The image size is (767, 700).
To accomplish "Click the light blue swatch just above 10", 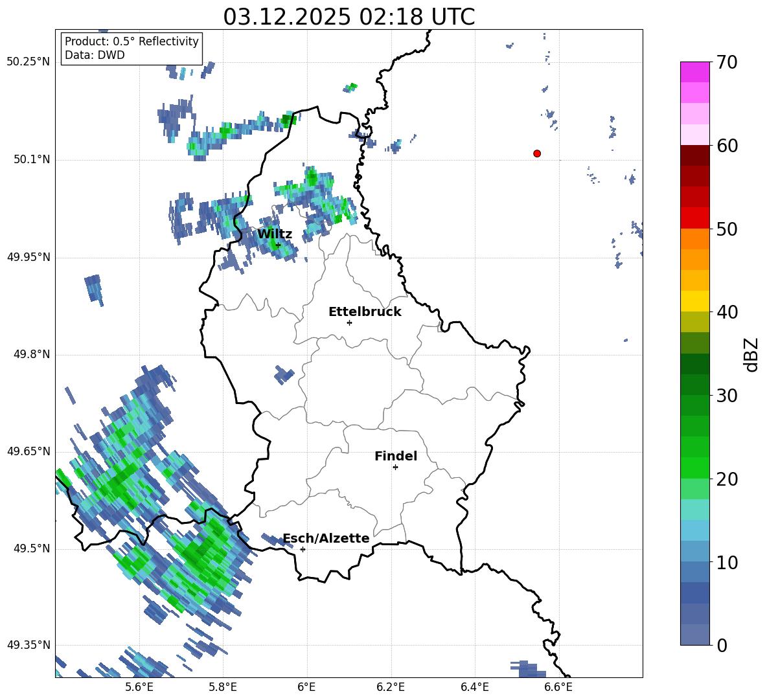I will [x=695, y=552].
